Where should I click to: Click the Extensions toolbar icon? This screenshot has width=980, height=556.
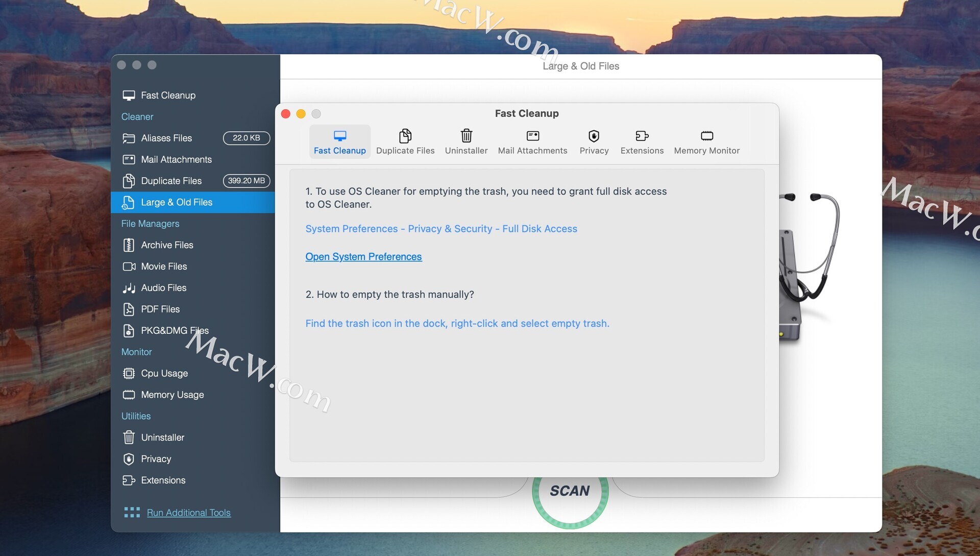642,136
